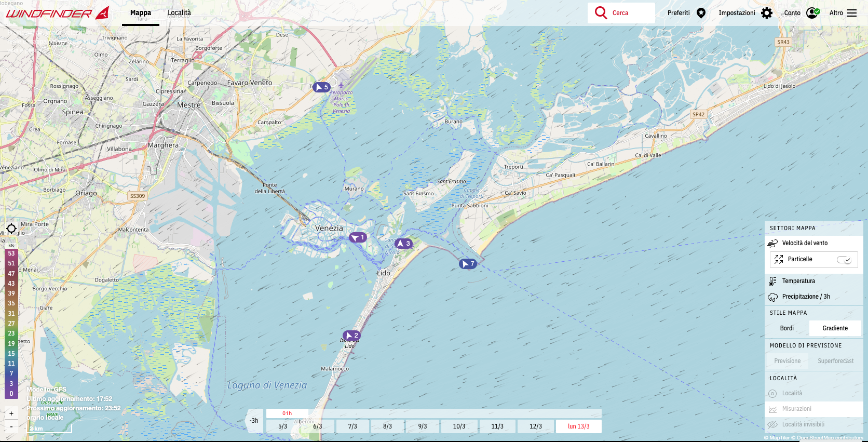The height and width of the screenshot is (442, 868).
Task: Select date 6/3 in timeline
Action: [317, 426]
